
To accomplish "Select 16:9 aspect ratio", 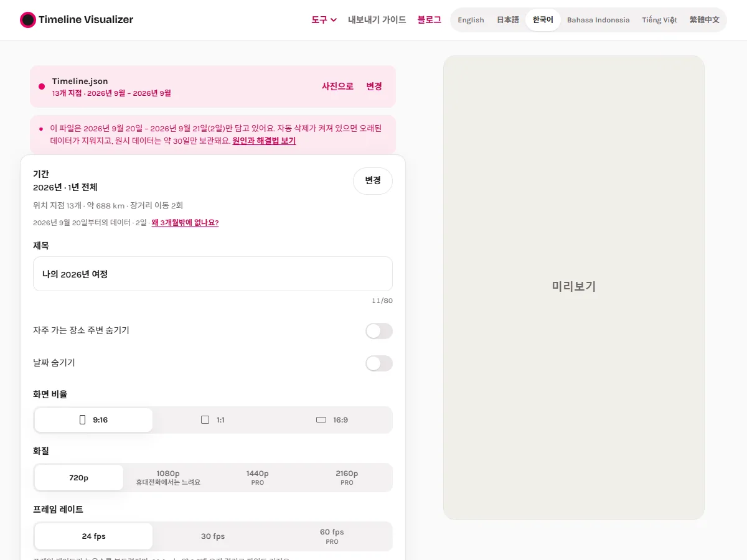I will point(332,420).
